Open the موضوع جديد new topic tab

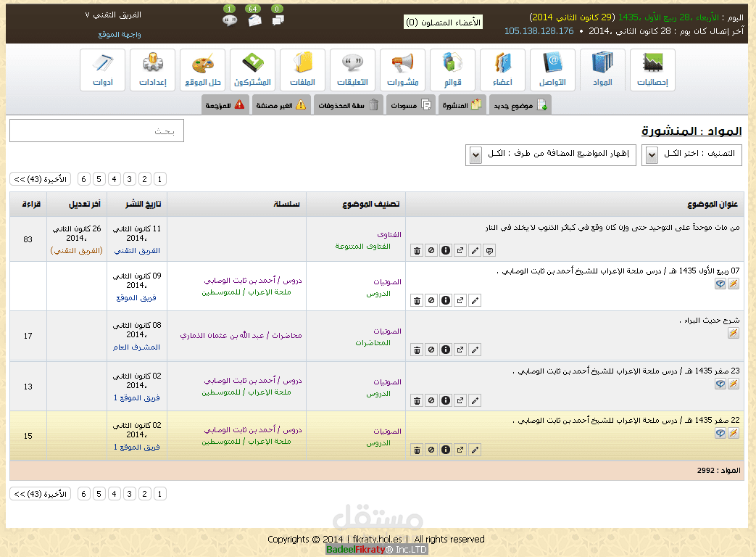(520, 105)
